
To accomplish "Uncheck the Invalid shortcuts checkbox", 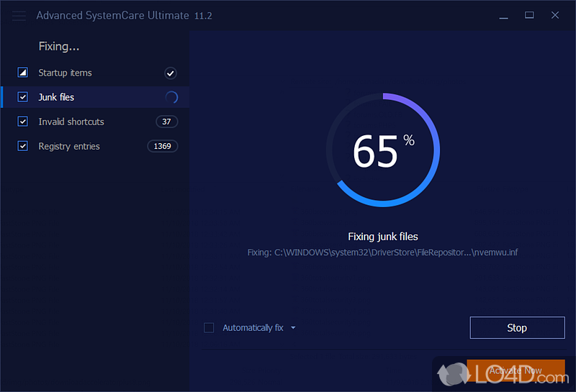I will [23, 122].
